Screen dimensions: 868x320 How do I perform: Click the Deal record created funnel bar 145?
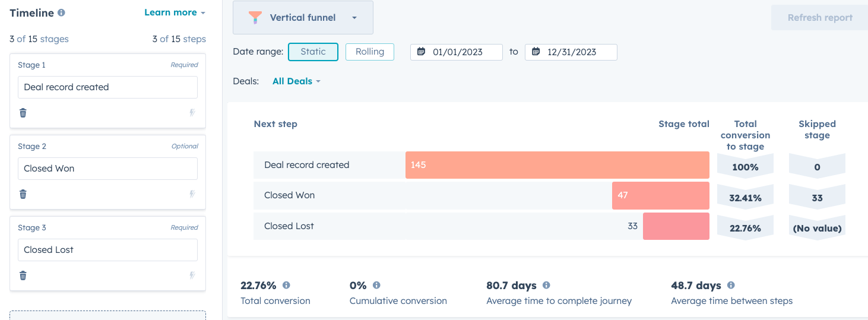[x=557, y=165]
